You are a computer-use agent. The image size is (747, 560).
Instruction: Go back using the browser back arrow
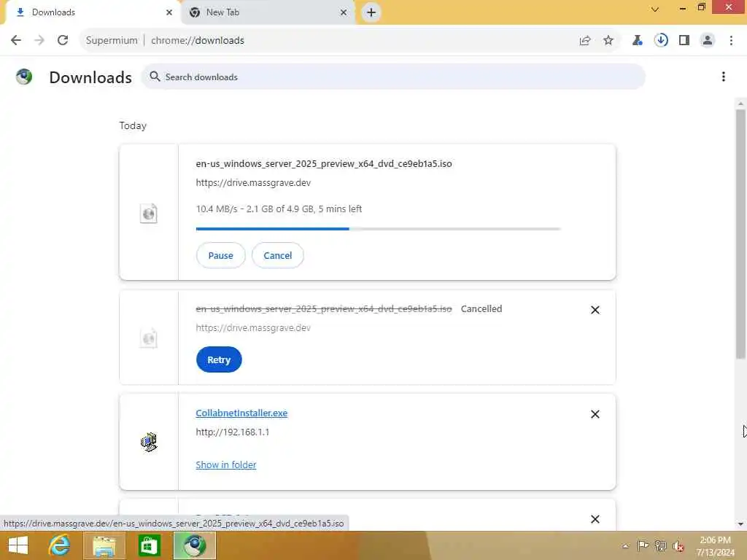16,41
